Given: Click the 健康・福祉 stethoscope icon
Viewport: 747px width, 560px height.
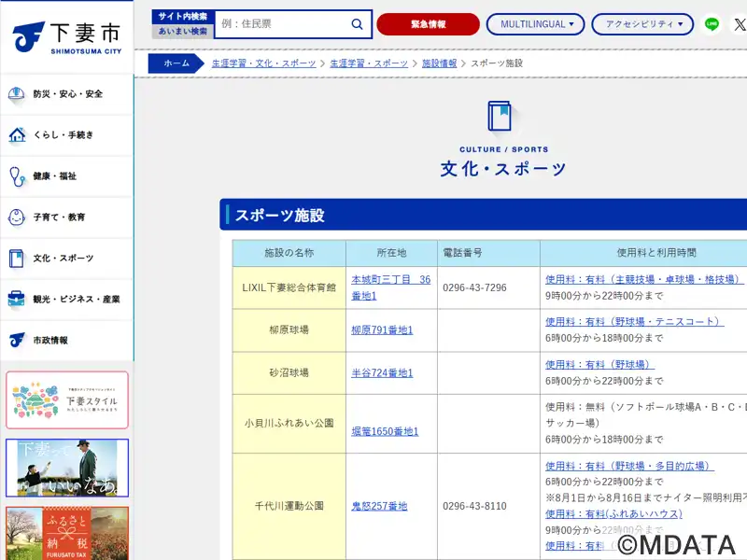Looking at the screenshot, I should [x=17, y=176].
